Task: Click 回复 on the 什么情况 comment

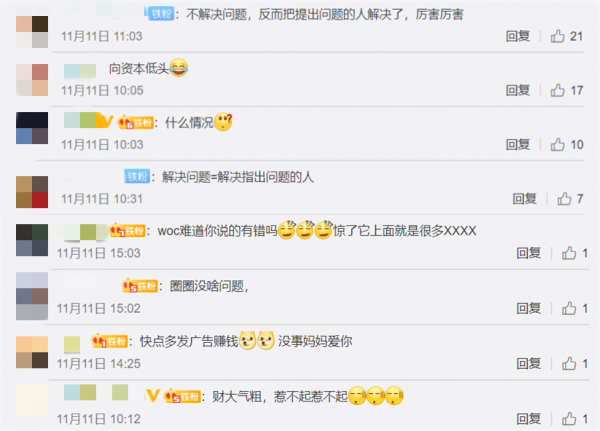Action: click(518, 145)
